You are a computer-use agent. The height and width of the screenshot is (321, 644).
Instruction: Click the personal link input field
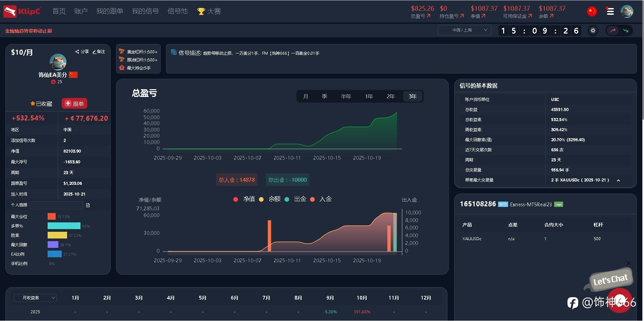click(56, 205)
